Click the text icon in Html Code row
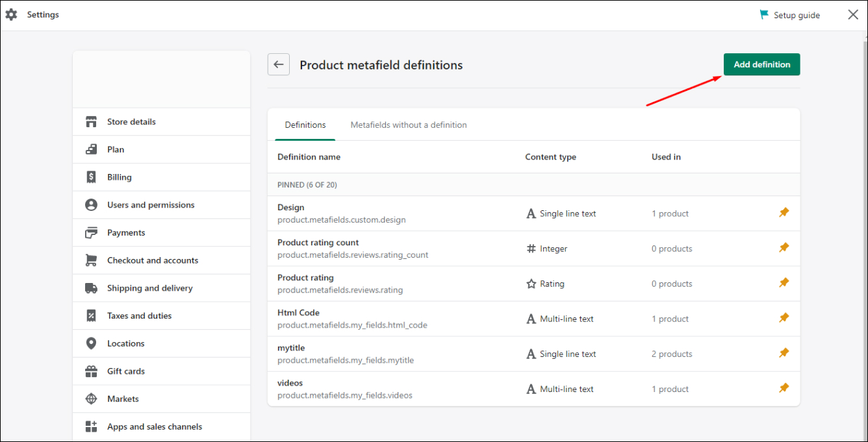 tap(531, 319)
